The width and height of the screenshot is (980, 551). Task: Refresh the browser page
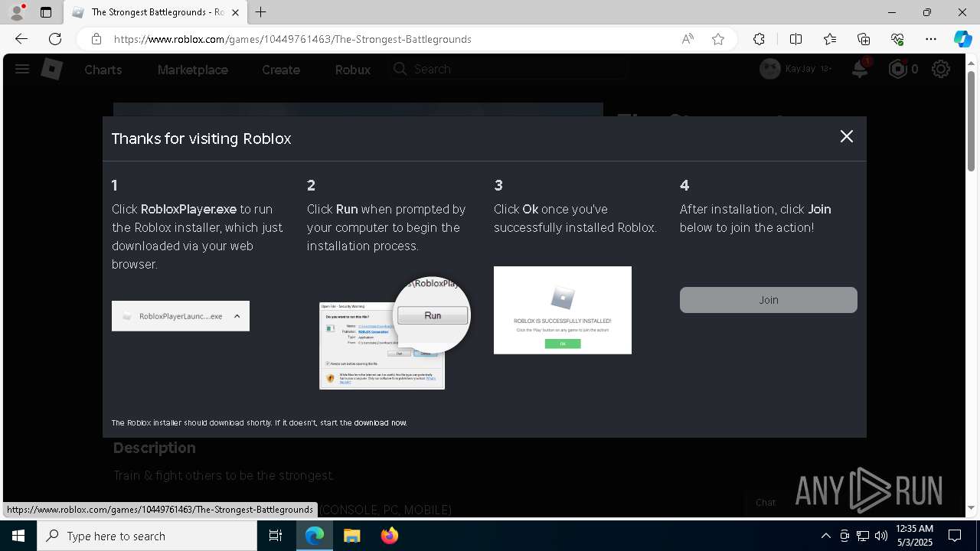[x=55, y=39]
